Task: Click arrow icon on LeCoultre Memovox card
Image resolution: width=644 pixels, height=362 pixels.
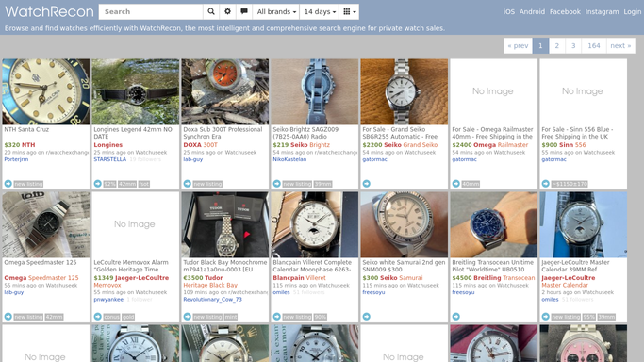Action: point(98,317)
